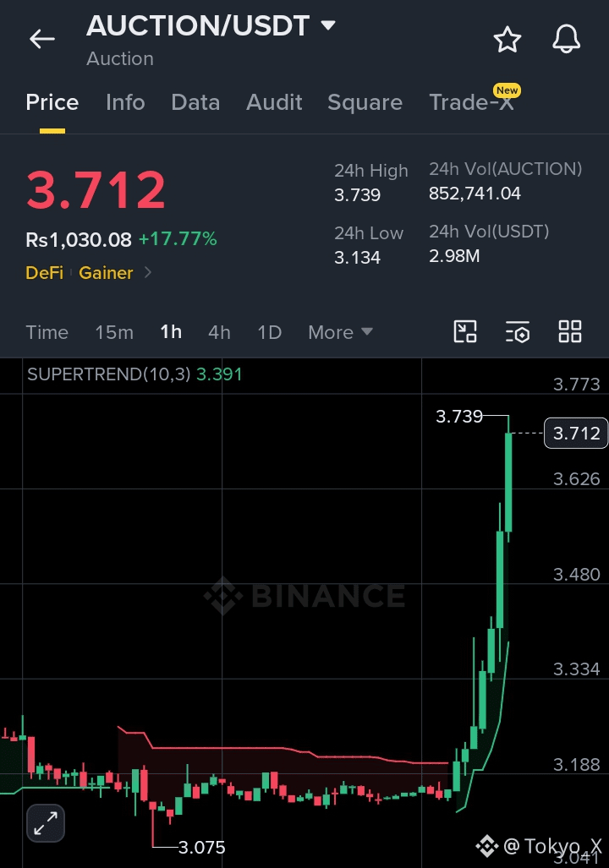Screen dimensions: 609x868
Task: Select the Time chart view
Action: [x=47, y=332]
